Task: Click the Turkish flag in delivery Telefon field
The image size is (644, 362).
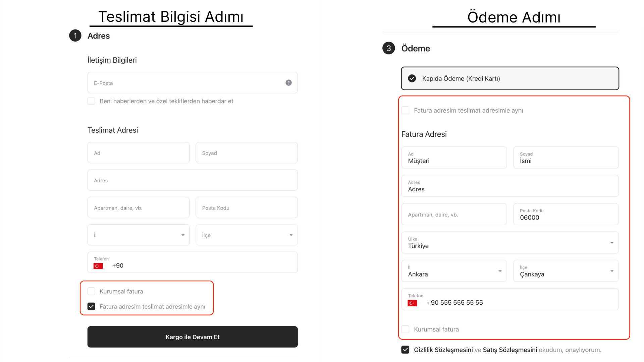Action: (98, 266)
